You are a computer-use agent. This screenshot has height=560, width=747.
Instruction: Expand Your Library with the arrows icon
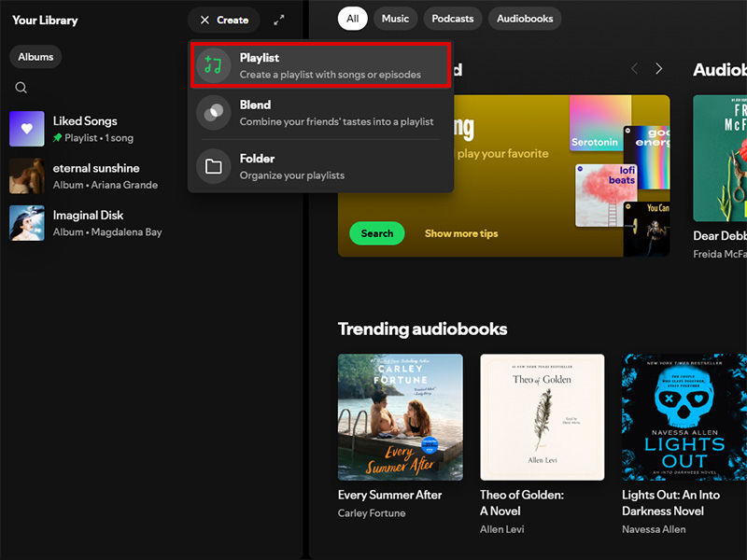278,20
